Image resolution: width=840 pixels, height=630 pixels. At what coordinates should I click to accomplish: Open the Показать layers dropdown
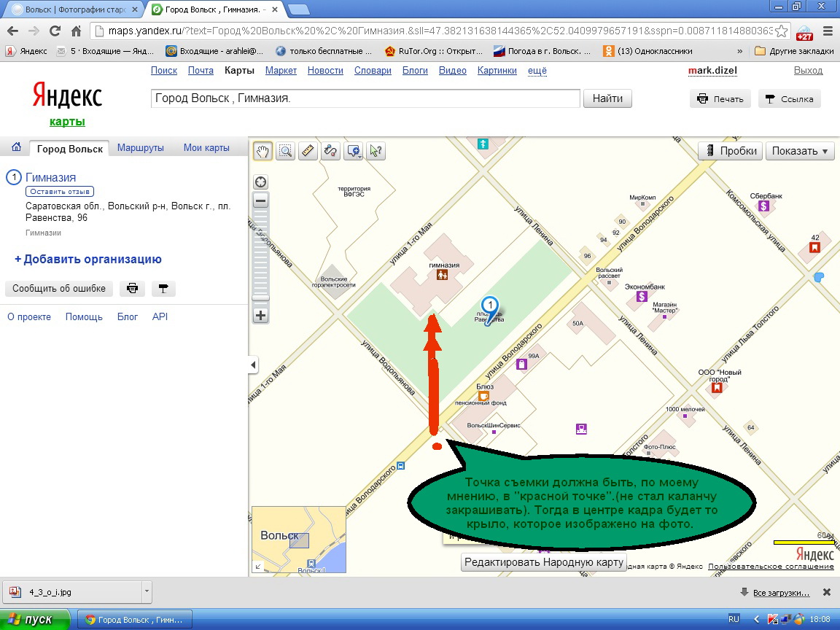(x=800, y=151)
